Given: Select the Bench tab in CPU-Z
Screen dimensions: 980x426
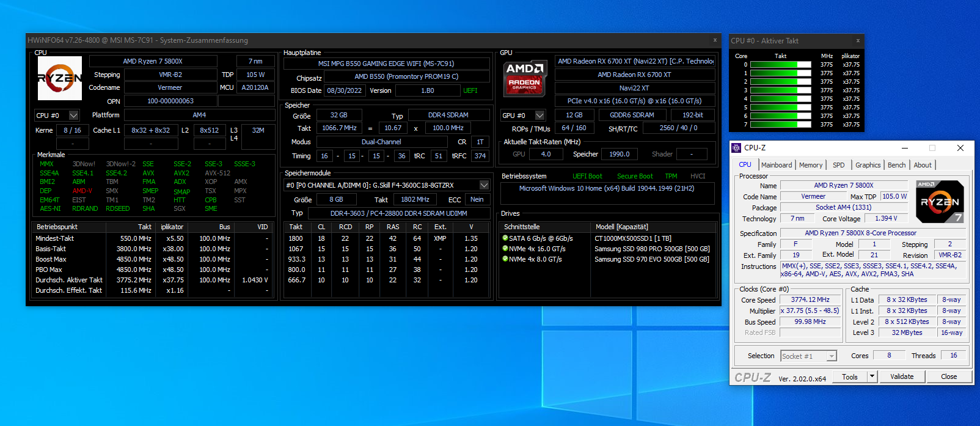Looking at the screenshot, I should (896, 165).
